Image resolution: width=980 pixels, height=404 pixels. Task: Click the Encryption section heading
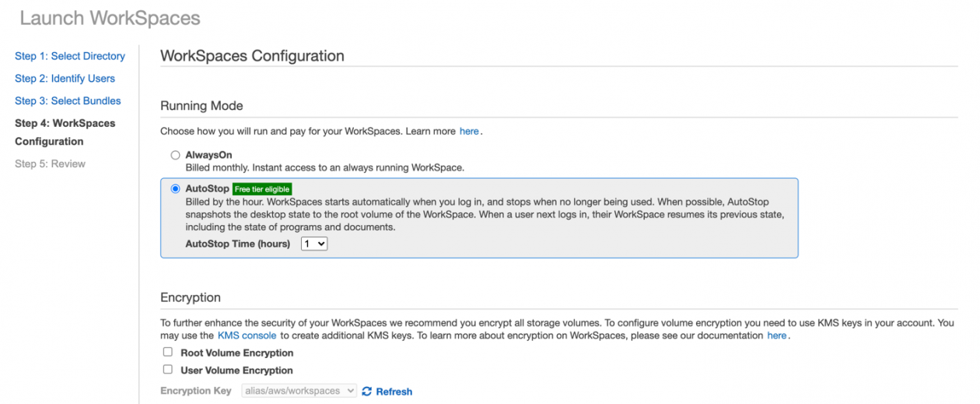(191, 298)
